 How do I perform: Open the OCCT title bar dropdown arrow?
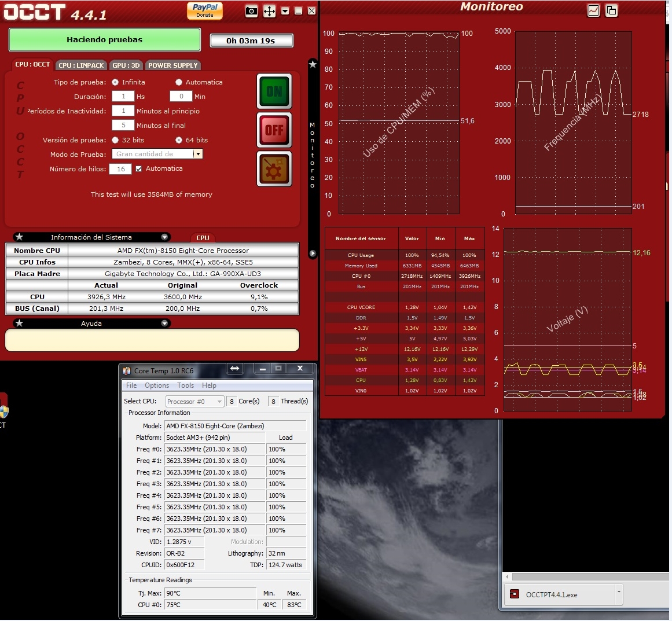pyautogui.click(x=285, y=11)
